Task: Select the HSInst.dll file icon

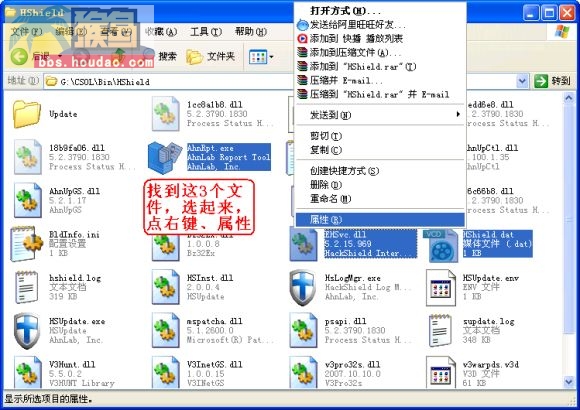Action: [x=165, y=287]
